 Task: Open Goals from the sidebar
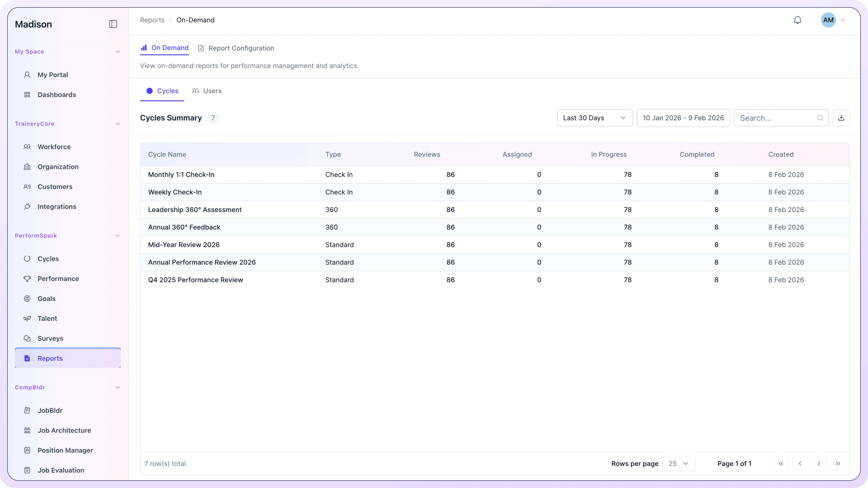pos(47,298)
